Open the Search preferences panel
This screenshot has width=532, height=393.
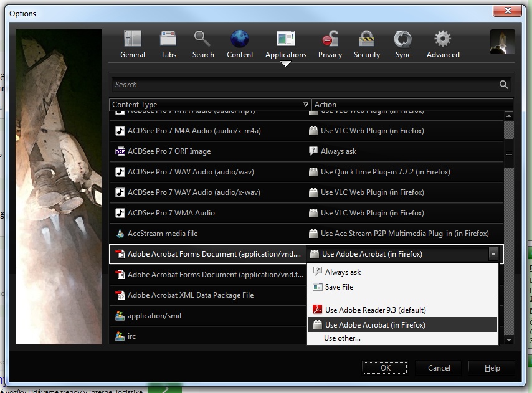(x=203, y=44)
